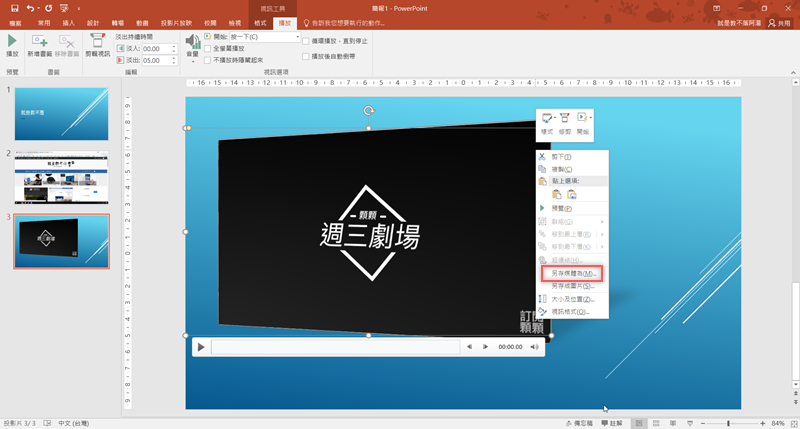Open the 音量 volume menu
The width and height of the screenshot is (800, 429).
(x=192, y=48)
